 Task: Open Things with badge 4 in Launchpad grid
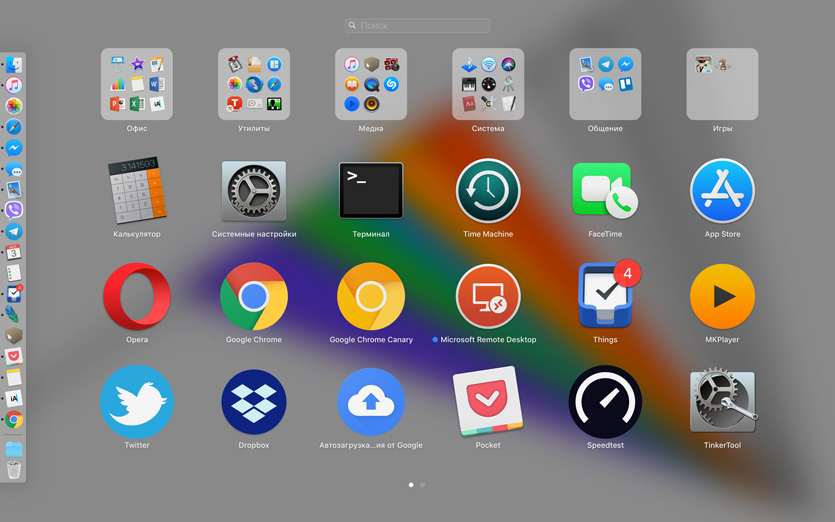pyautogui.click(x=608, y=295)
